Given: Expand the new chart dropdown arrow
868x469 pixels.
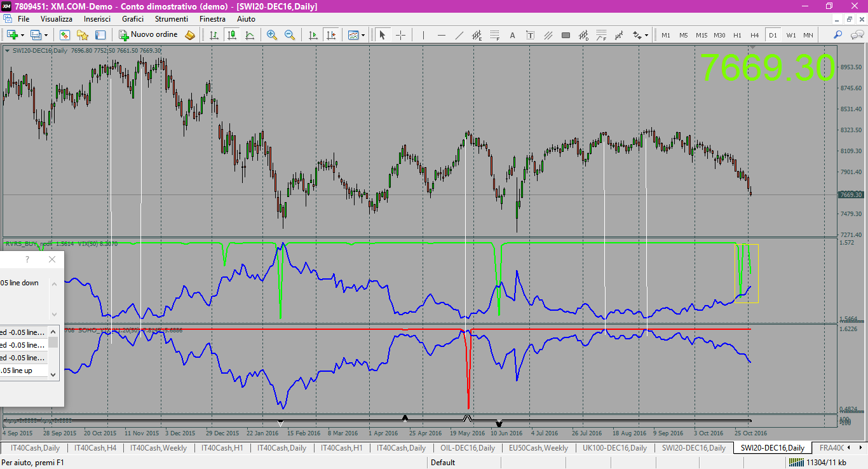Looking at the screenshot, I should click(x=22, y=35).
